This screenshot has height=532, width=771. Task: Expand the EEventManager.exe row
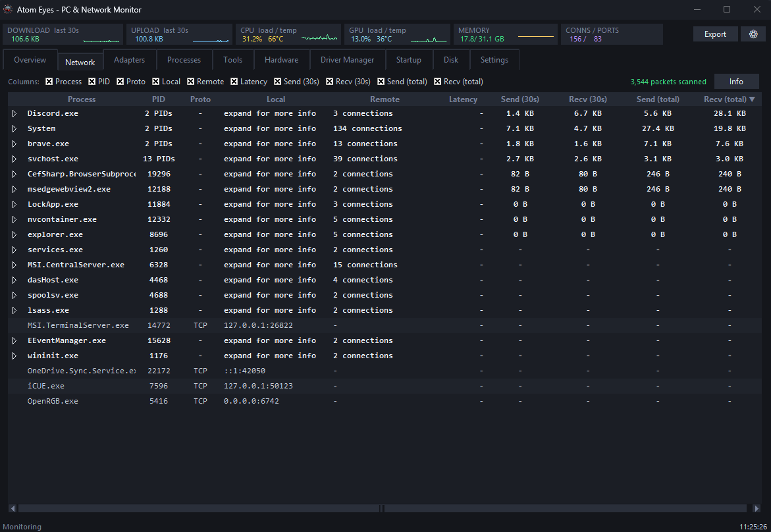14,341
